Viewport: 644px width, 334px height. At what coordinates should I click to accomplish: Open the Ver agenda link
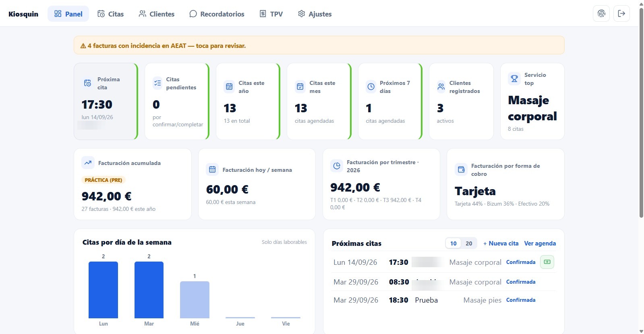pyautogui.click(x=540, y=243)
